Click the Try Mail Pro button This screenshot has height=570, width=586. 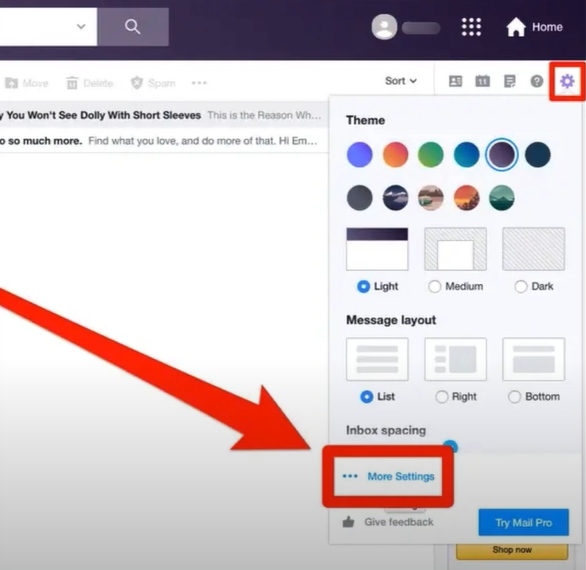pos(524,522)
